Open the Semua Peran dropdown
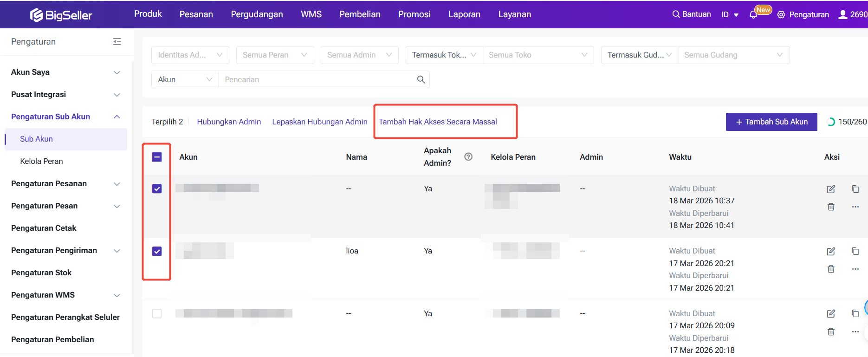 [275, 55]
